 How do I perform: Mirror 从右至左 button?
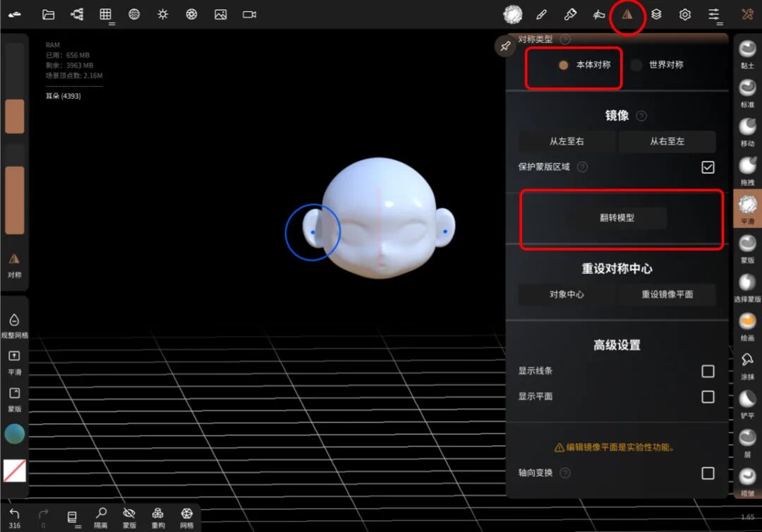point(667,141)
